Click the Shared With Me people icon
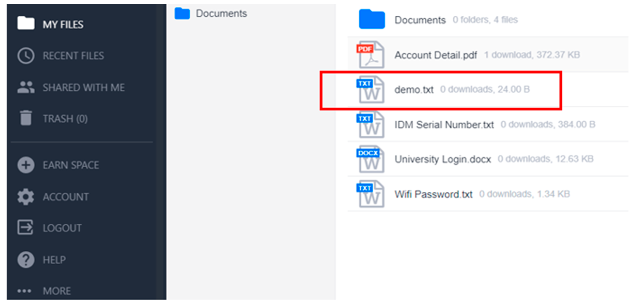644x306 pixels. pyautogui.click(x=26, y=87)
